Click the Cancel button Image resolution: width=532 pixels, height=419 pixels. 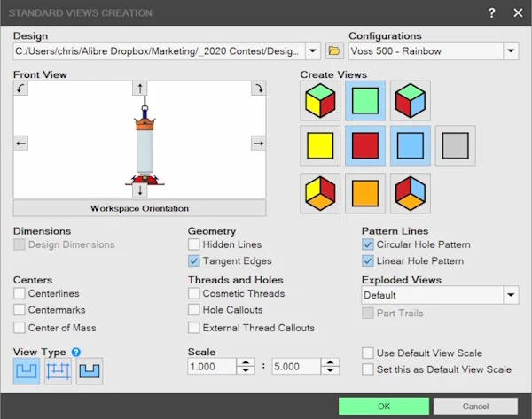(x=475, y=406)
